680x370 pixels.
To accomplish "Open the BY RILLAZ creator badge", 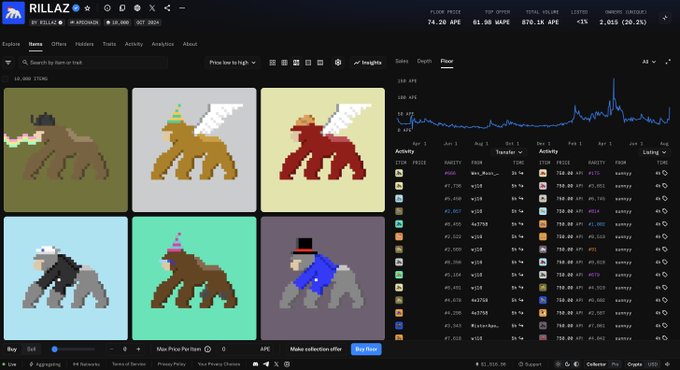I will 47,23.
